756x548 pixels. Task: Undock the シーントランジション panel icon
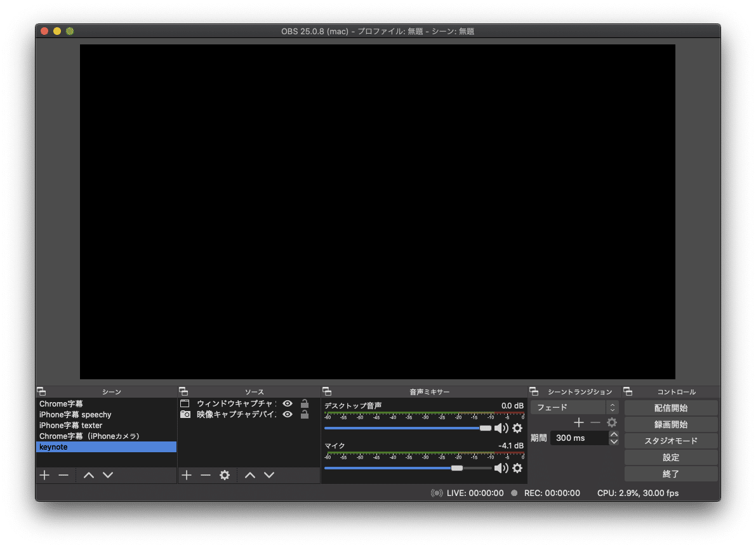tap(534, 391)
